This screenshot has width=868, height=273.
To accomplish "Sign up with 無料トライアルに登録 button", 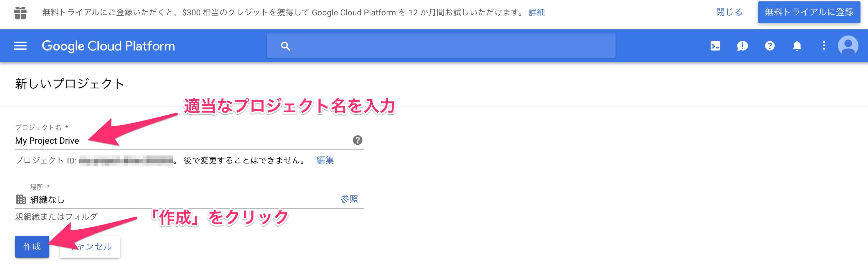I will coord(809,12).
